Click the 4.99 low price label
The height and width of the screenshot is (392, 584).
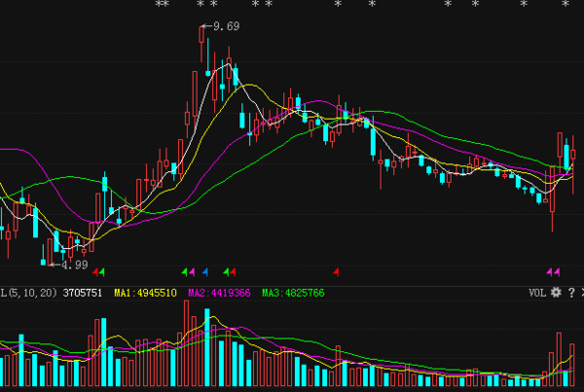tap(75, 265)
